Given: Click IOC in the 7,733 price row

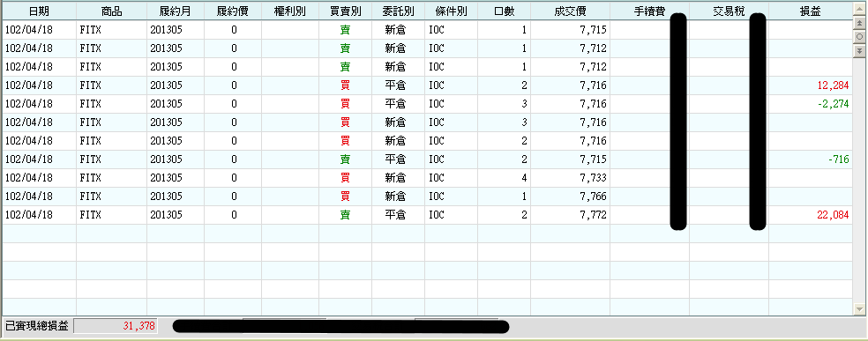Looking at the screenshot, I should tap(437, 178).
